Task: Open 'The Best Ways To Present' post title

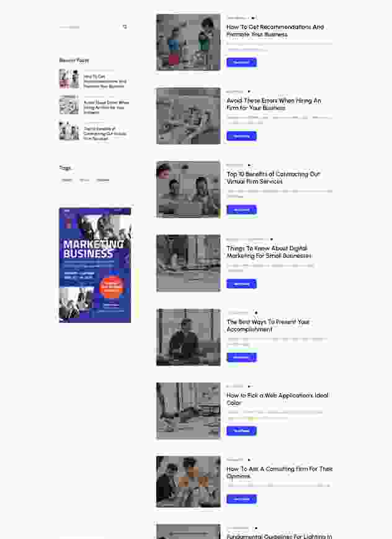Action: 268,325
